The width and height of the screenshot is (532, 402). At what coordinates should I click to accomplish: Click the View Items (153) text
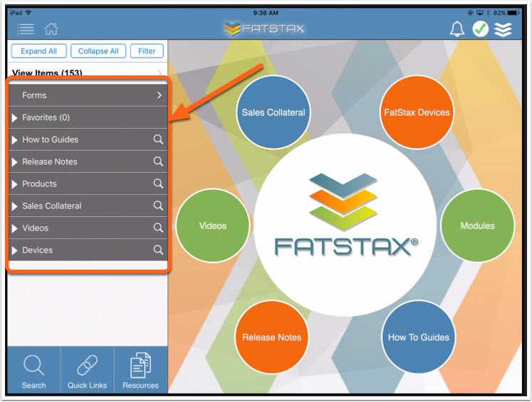coord(47,73)
